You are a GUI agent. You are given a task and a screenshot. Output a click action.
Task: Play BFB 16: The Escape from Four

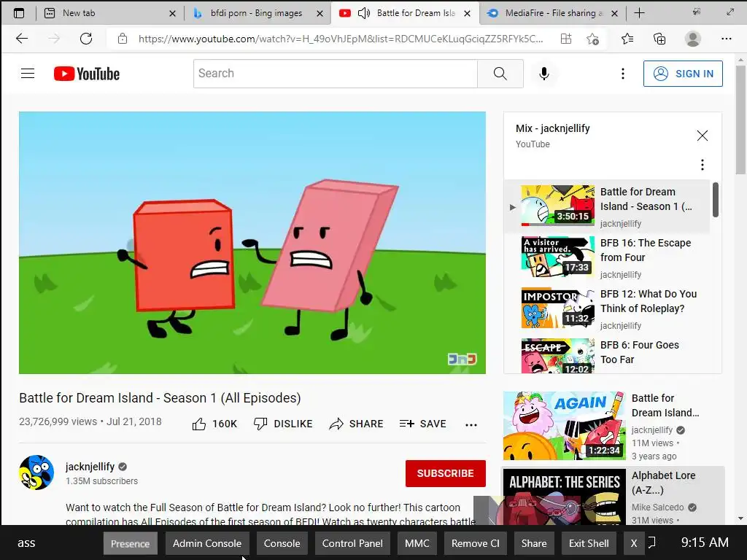(x=606, y=258)
